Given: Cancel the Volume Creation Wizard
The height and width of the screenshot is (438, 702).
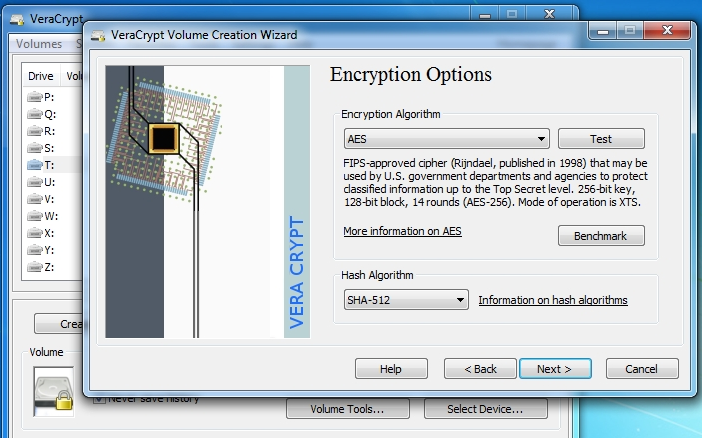Looking at the screenshot, I should tap(642, 369).
